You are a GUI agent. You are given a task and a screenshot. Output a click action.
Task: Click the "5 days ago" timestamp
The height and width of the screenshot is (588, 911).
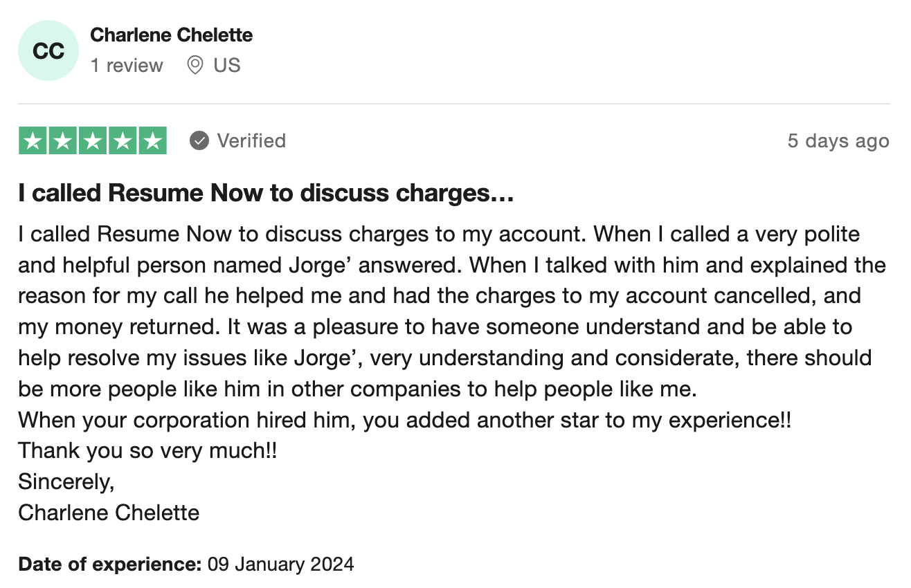click(x=838, y=141)
